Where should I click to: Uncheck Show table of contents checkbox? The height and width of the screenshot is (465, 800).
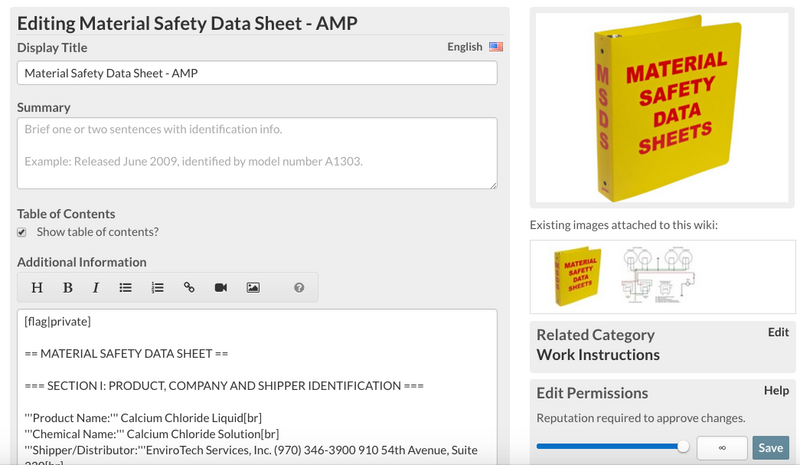click(x=22, y=232)
